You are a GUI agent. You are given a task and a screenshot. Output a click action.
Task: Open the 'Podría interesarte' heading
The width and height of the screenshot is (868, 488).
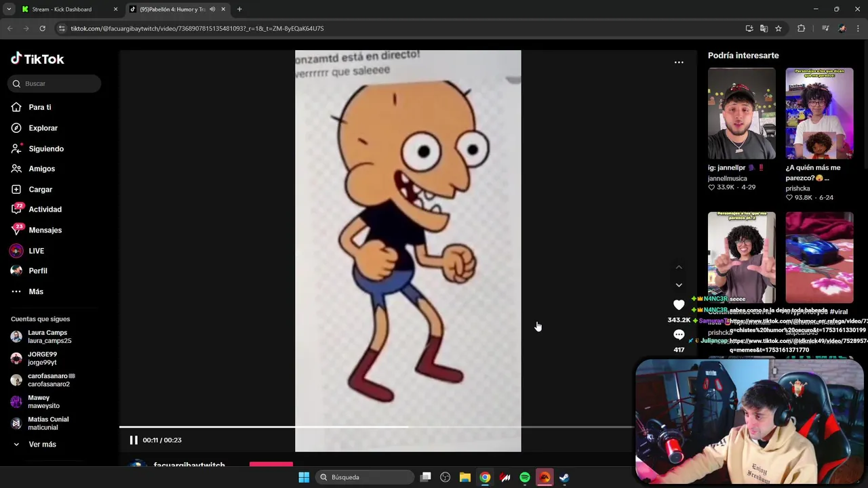(743, 56)
